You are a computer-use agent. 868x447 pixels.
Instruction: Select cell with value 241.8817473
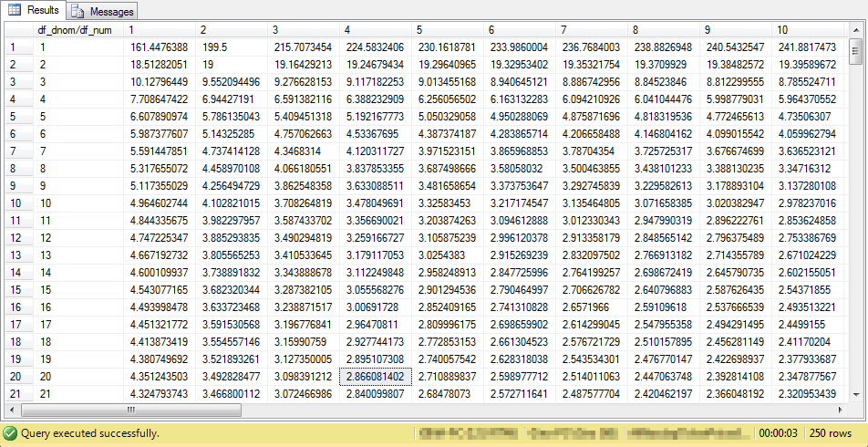coord(810,47)
